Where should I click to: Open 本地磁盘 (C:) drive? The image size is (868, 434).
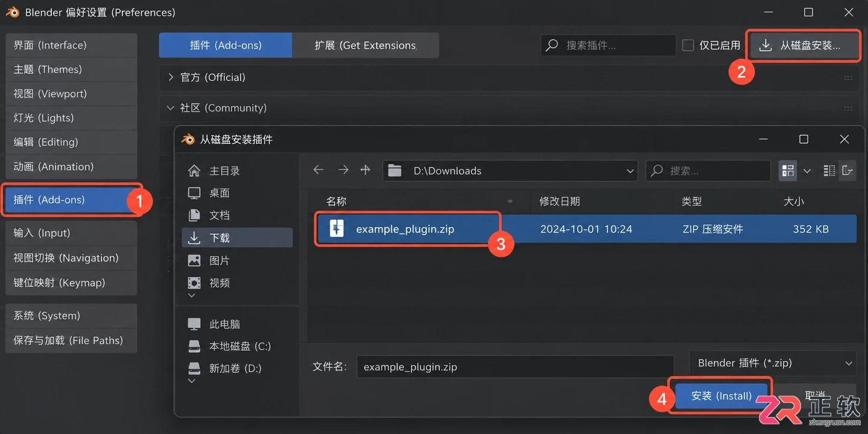click(x=237, y=347)
